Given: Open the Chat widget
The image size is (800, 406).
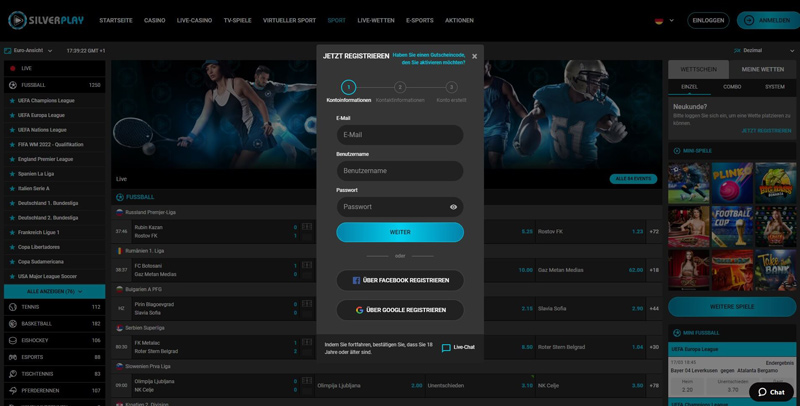Looking at the screenshot, I should tap(771, 392).
